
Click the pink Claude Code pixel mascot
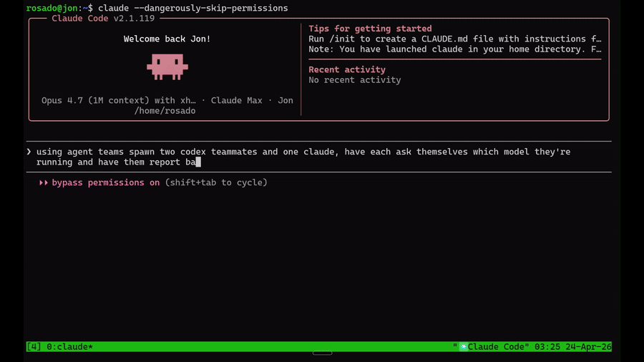(167, 67)
